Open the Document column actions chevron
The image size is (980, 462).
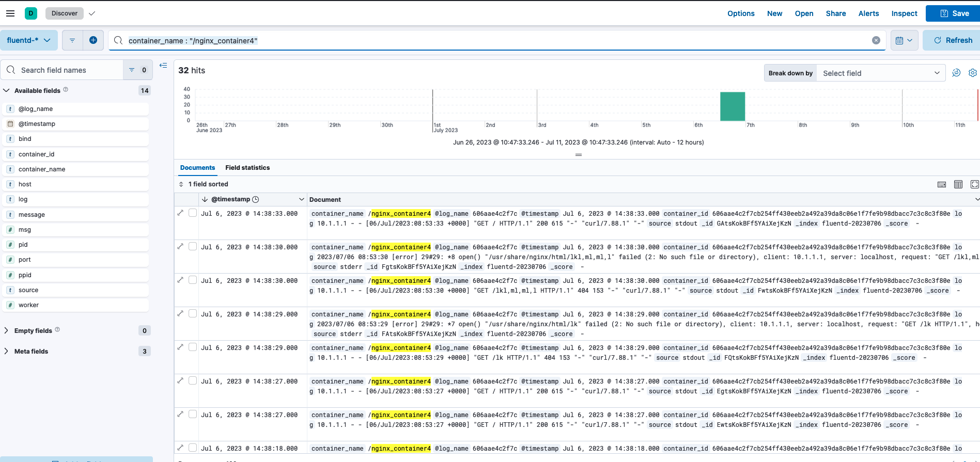click(x=976, y=199)
